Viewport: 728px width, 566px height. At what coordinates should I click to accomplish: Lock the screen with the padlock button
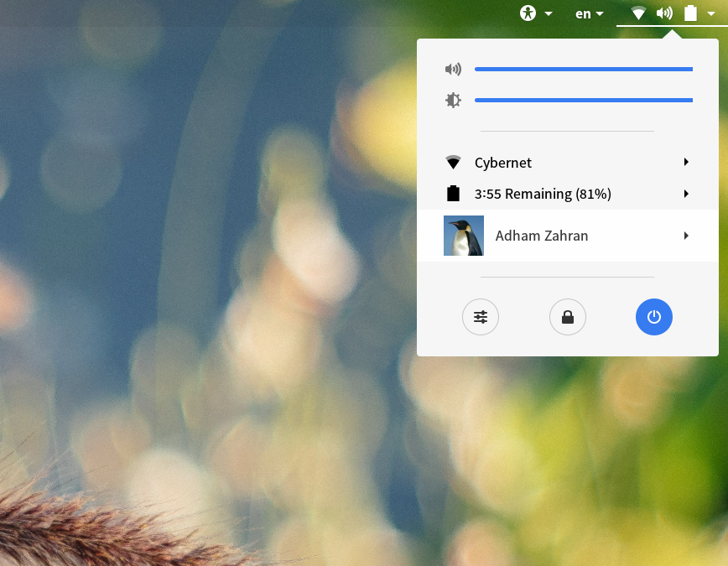pos(567,317)
